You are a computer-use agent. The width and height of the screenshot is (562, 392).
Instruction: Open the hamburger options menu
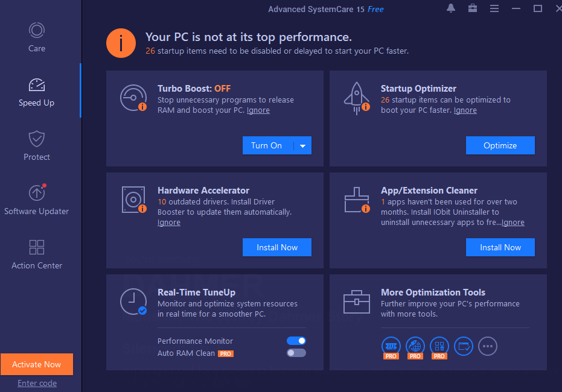pyautogui.click(x=494, y=8)
